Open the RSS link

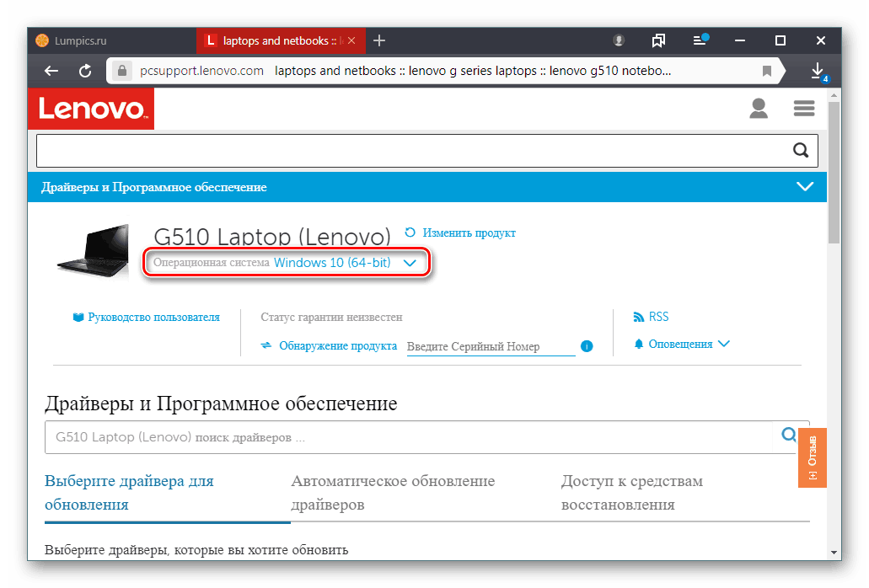click(658, 317)
